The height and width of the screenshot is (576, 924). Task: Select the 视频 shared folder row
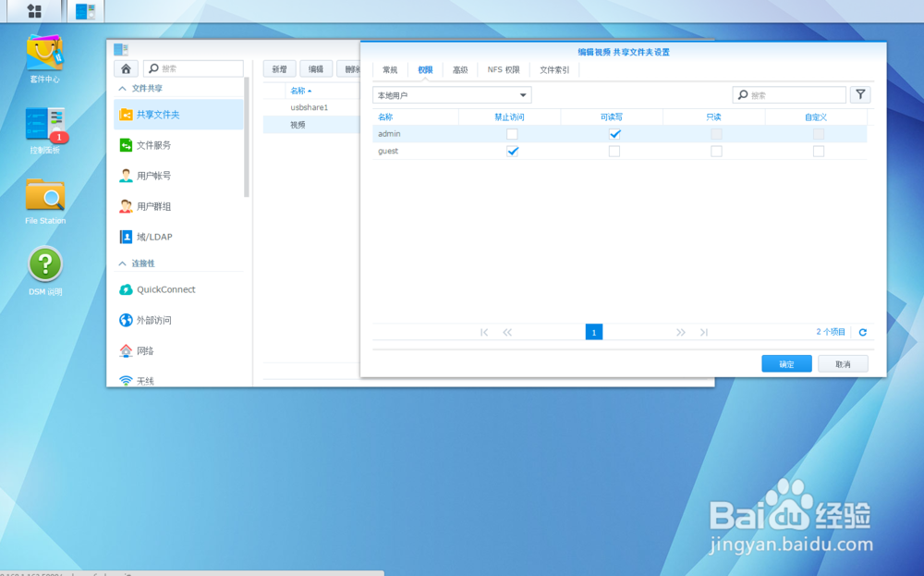[296, 124]
